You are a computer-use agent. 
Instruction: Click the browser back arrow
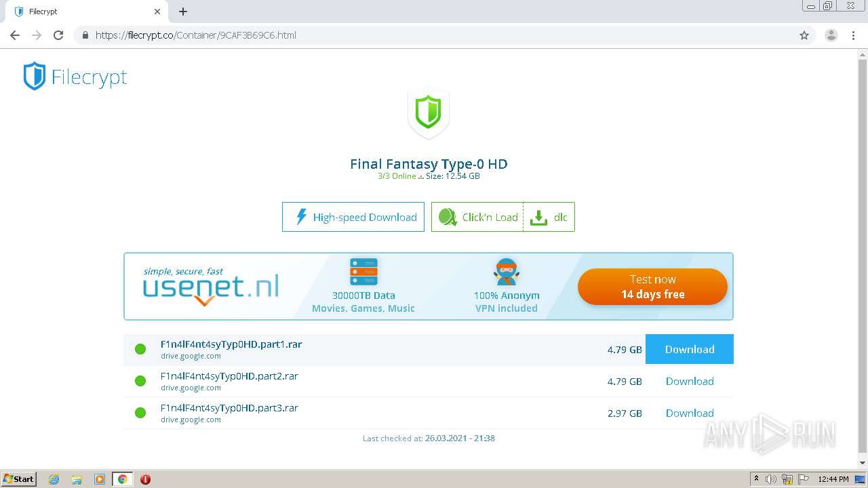coord(15,35)
